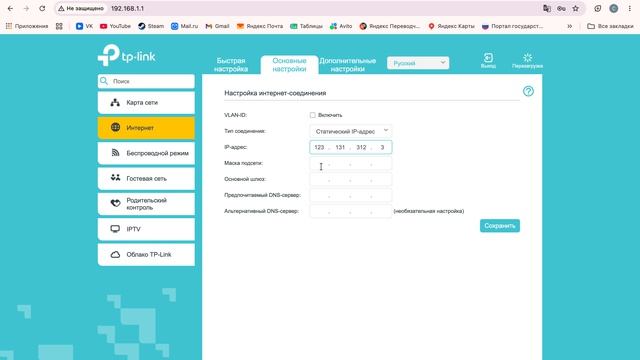Image resolution: width=640 pixels, height=360 pixels.
Task: Open the YouTube bookmark
Action: pyautogui.click(x=116, y=26)
